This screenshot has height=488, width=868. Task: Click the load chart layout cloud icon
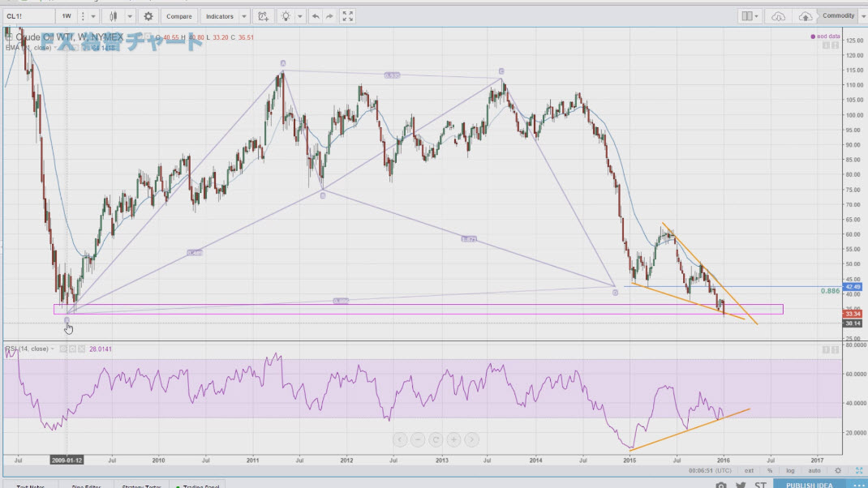coord(778,16)
